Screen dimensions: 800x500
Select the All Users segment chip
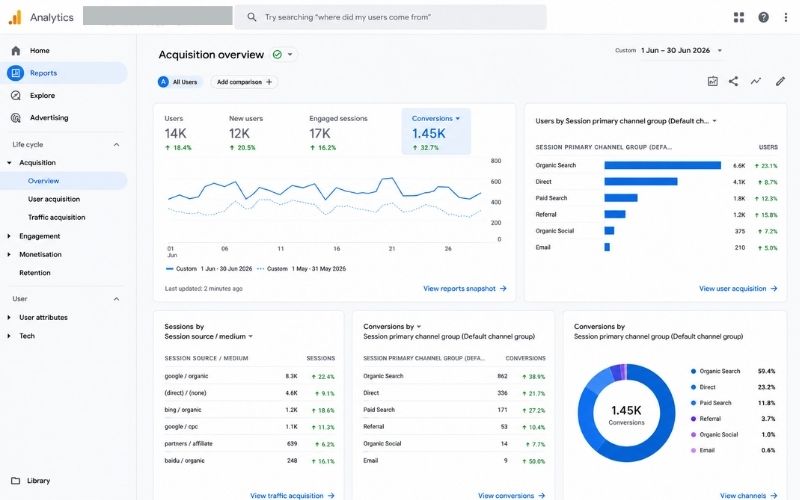(180, 82)
